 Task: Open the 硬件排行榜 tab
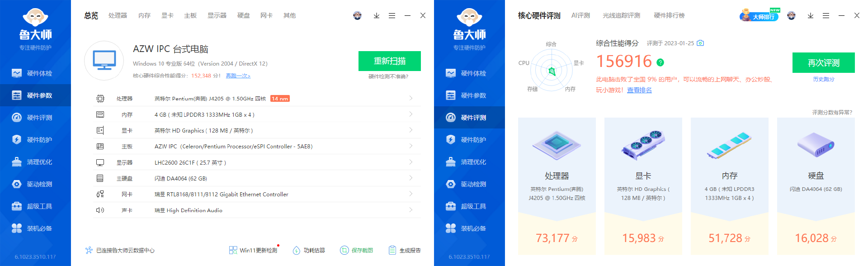coord(669,15)
